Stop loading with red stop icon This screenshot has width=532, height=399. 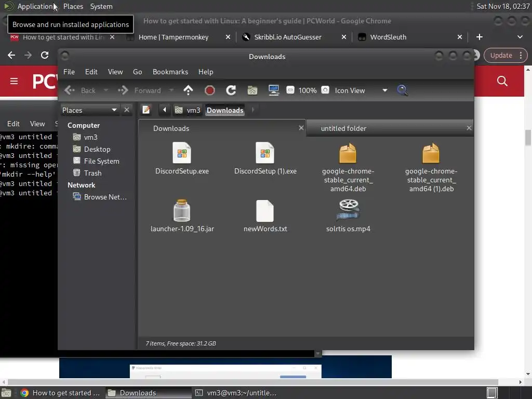pyautogui.click(x=210, y=90)
